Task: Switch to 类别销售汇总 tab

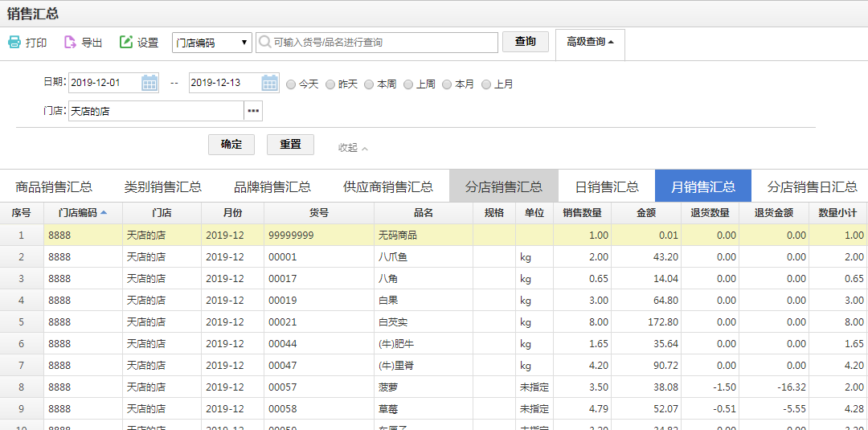Action: click(162, 186)
